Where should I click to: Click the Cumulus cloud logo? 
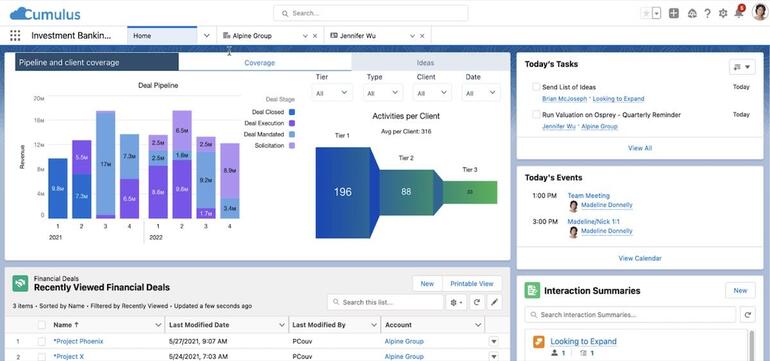45,13
